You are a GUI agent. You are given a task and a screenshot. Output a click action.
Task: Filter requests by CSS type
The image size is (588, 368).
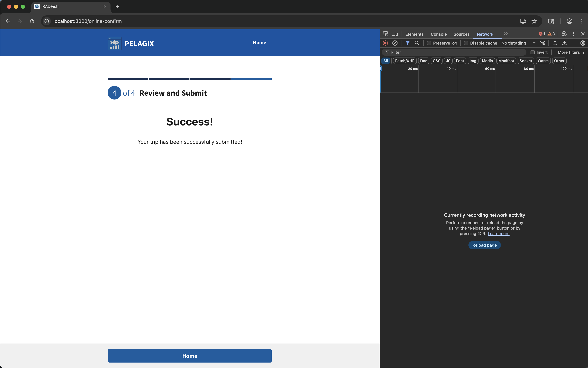(x=437, y=61)
